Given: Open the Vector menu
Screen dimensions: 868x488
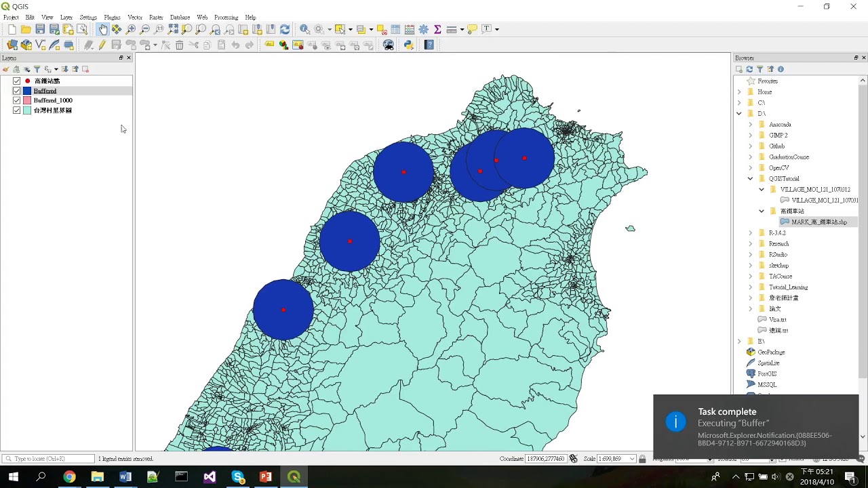Looking at the screenshot, I should [135, 17].
